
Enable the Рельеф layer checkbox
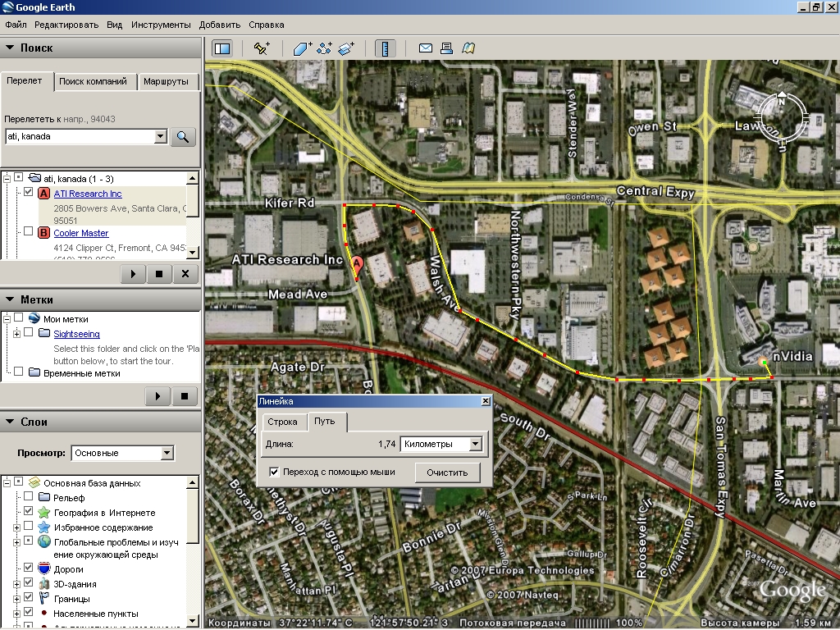[30, 497]
